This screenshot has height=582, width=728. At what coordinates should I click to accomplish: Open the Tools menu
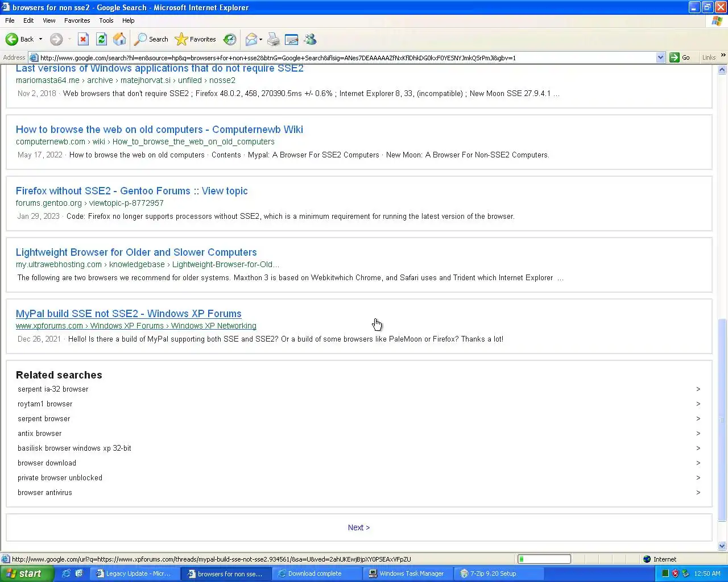pyautogui.click(x=106, y=20)
